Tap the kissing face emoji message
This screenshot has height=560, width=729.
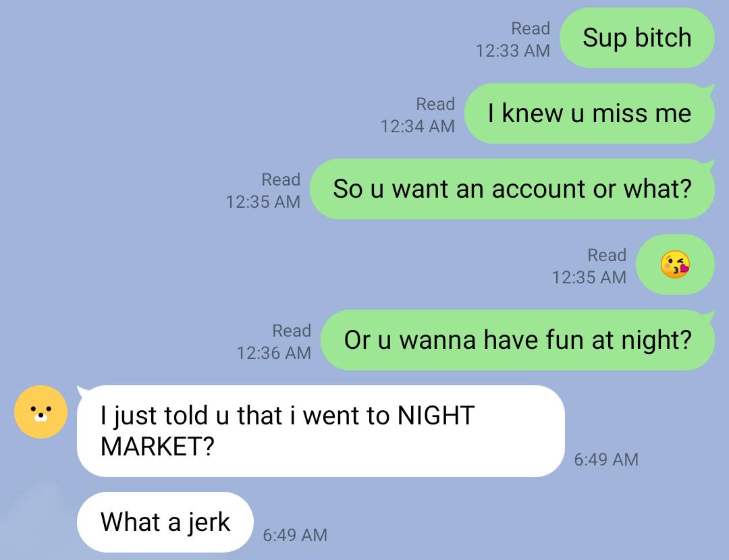coord(675,264)
